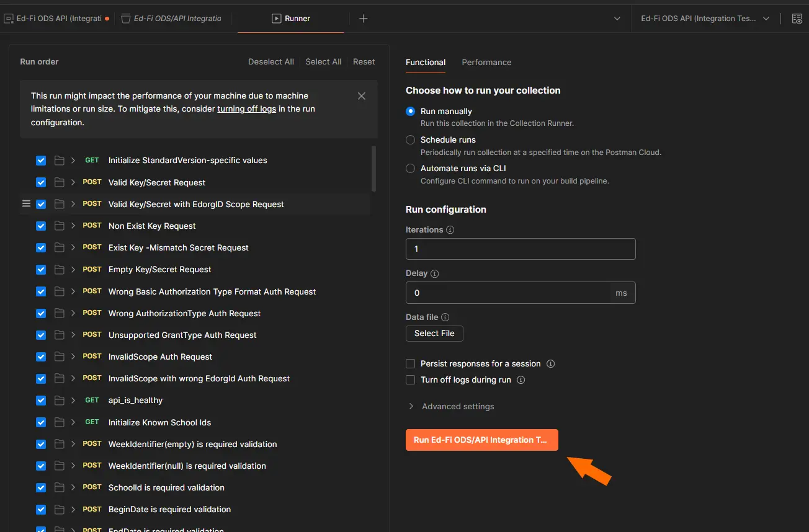
Task: Select WeekIdentifier(empty) is required validation row
Action: point(196,444)
